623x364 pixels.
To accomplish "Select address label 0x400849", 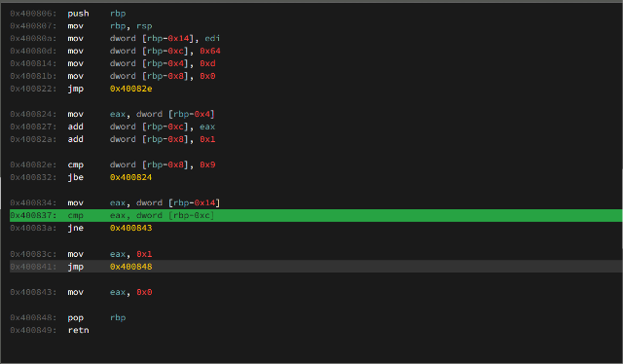I will coord(33,330).
